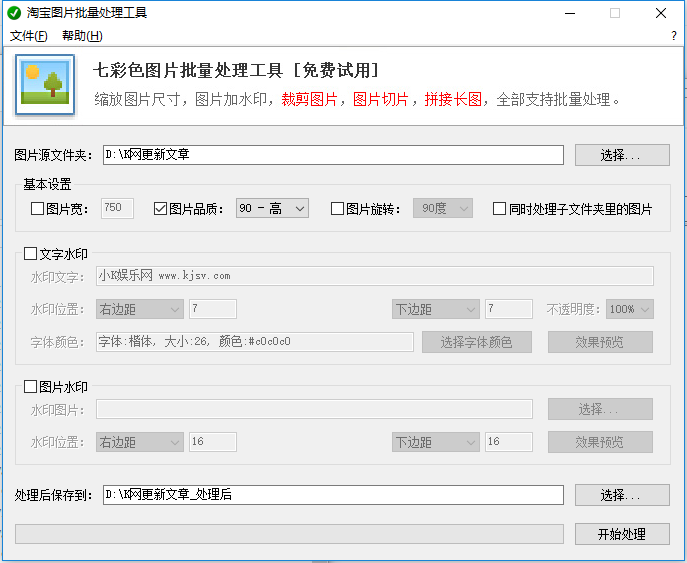
Task: Enable the 图片旋转 rotation checkbox
Action: 337,209
